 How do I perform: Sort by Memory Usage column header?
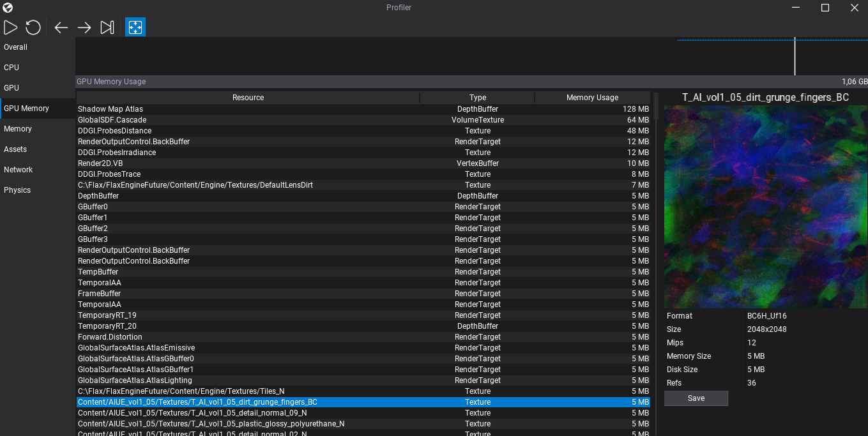[592, 98]
